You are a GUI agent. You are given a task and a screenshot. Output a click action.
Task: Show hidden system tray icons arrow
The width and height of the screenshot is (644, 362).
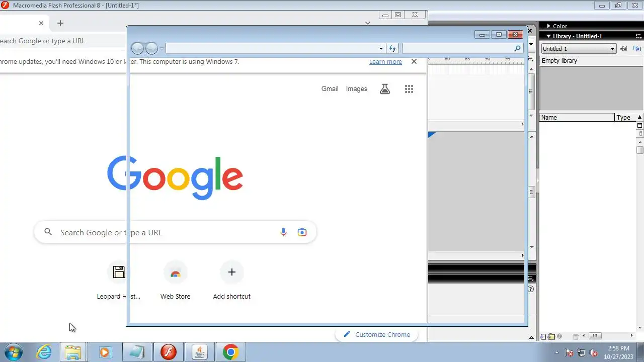[x=556, y=352]
